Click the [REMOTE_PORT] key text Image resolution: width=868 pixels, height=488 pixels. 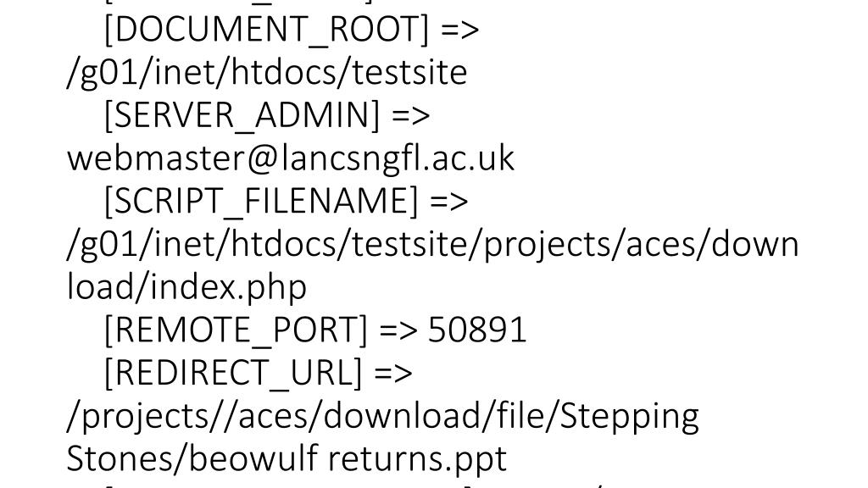pos(236,330)
